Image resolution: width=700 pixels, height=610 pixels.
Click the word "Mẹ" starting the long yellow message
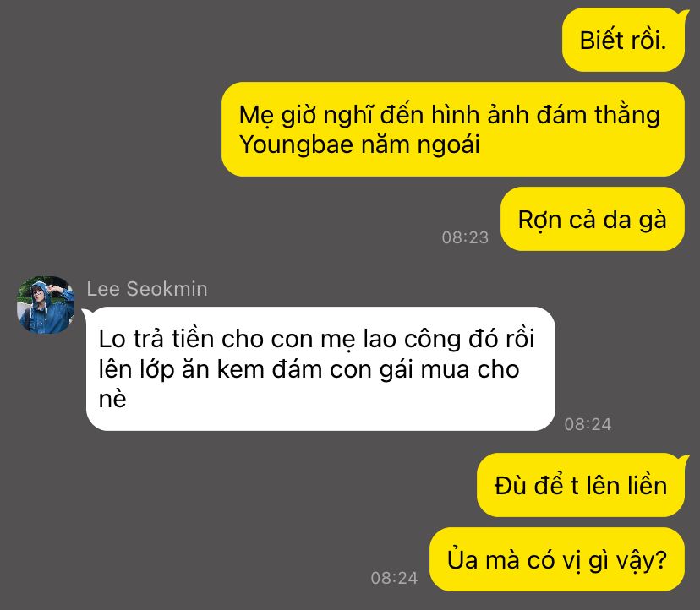pos(256,116)
